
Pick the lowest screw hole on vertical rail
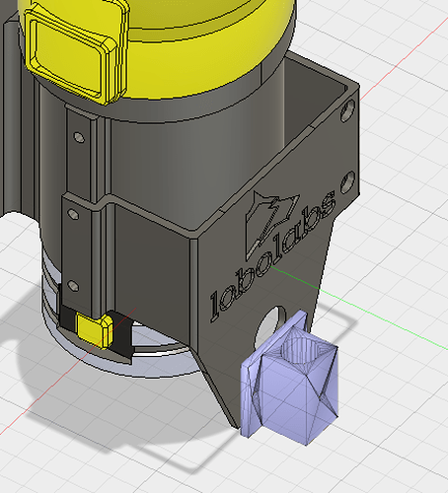[73, 285]
